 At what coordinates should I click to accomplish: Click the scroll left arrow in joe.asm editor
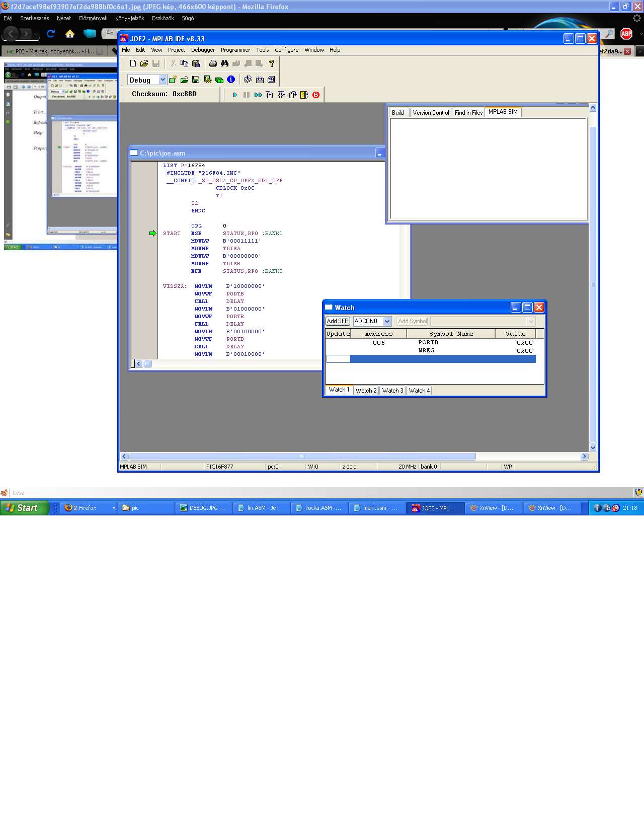tap(139, 364)
